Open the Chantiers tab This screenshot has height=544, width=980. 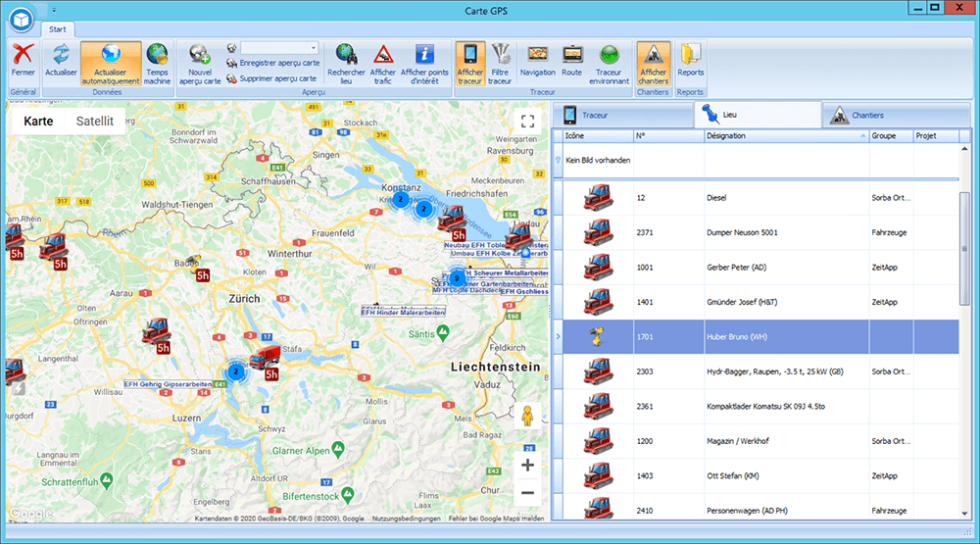tap(896, 115)
